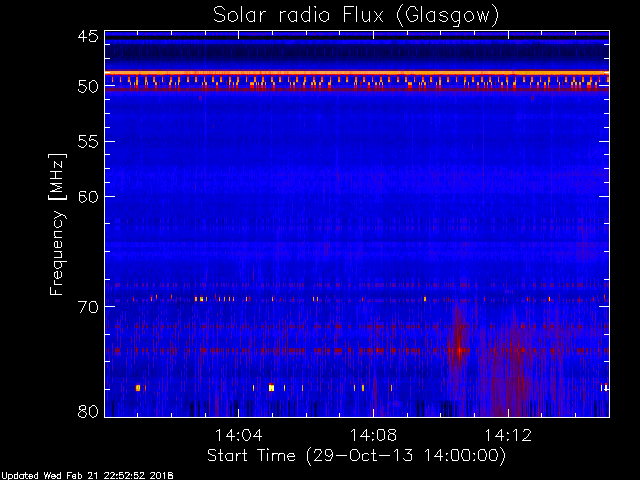640x480 pixels.
Task: Select the 50 MHz frequency axis label
Action: (x=88, y=86)
